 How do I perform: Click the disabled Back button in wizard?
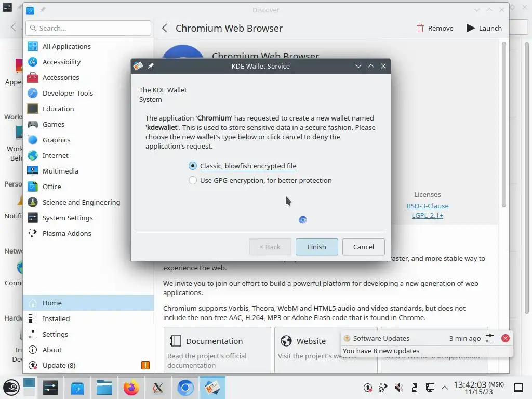click(270, 247)
